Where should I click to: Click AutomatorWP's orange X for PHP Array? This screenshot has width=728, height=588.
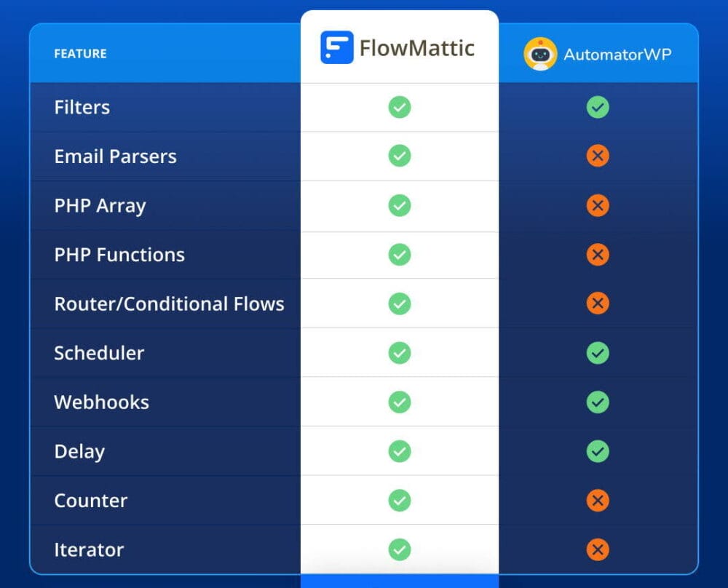point(598,206)
